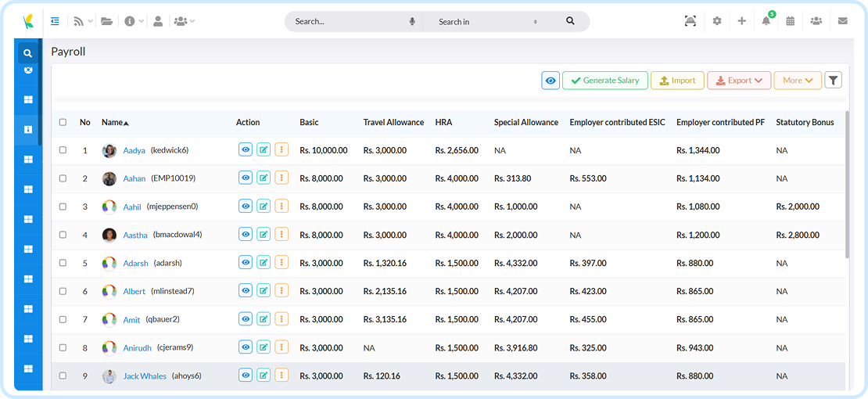Click the Travel Allowance column header

point(393,123)
